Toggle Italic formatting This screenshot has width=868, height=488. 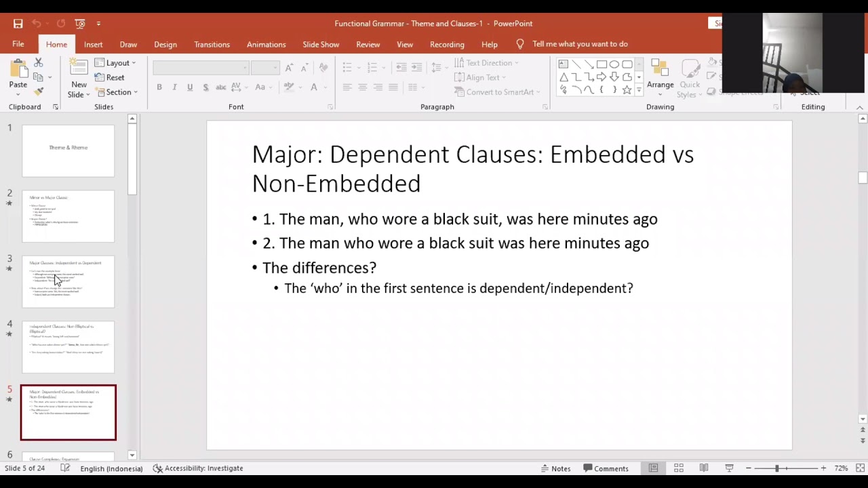pyautogui.click(x=174, y=87)
